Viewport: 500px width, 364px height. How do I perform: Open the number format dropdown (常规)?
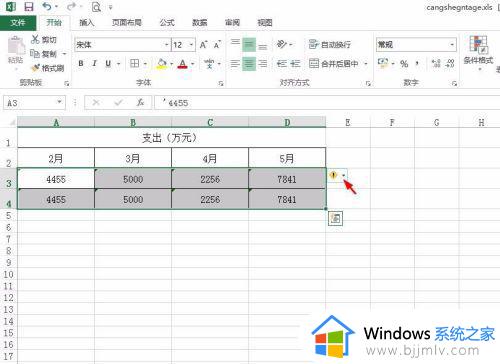[x=452, y=44]
